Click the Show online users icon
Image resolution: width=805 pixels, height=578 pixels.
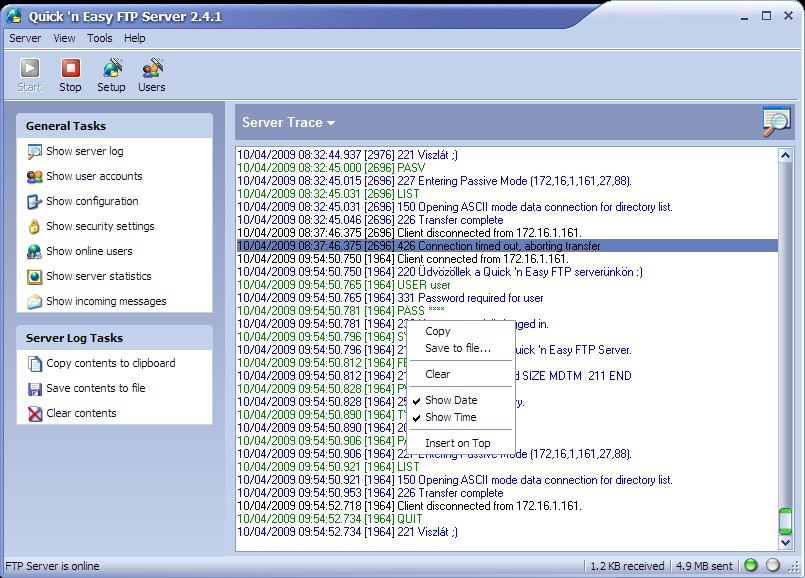click(34, 252)
